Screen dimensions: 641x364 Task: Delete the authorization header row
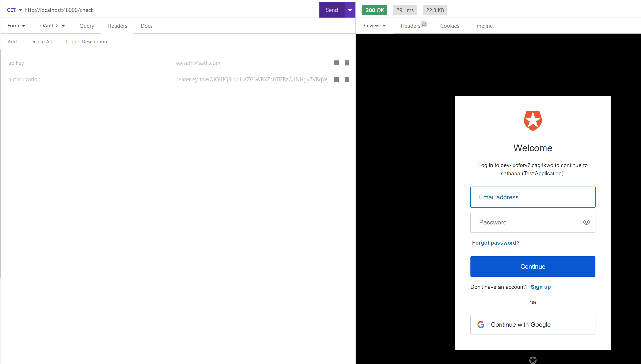tap(347, 80)
